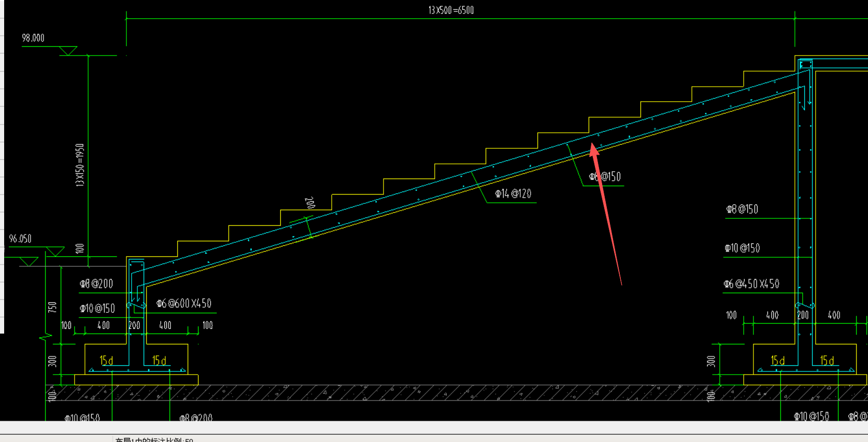Screen dimensions: 868x442
Task: Select the Φ8@200 label beside the left wall
Action: (96, 284)
